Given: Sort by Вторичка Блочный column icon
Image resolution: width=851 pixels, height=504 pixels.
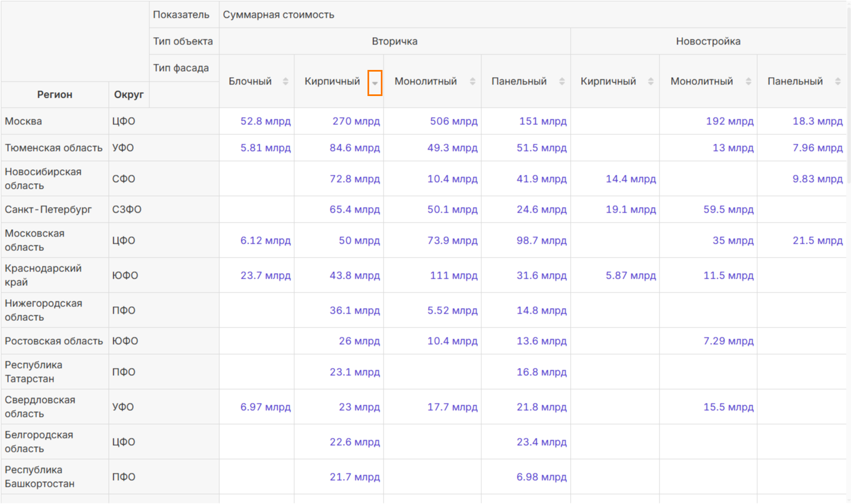Looking at the screenshot, I should pyautogui.click(x=285, y=82).
